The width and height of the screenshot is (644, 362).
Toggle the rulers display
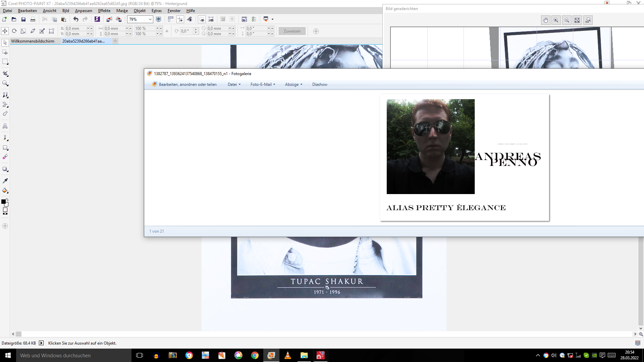[171, 19]
